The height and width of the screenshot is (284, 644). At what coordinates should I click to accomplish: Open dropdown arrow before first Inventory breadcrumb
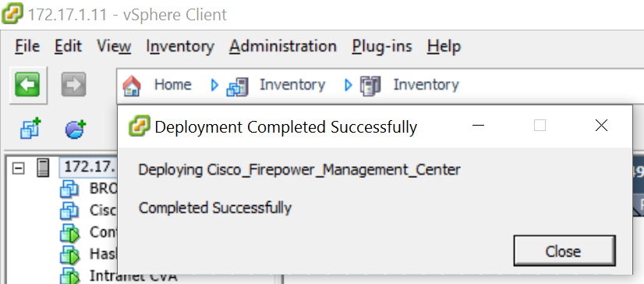point(214,86)
